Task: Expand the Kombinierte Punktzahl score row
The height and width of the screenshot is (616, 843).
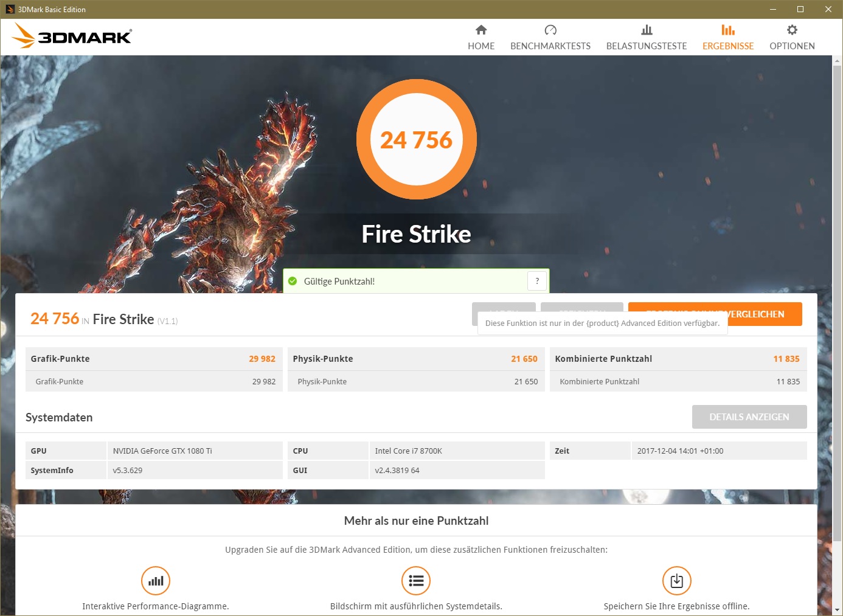Action: click(x=678, y=359)
